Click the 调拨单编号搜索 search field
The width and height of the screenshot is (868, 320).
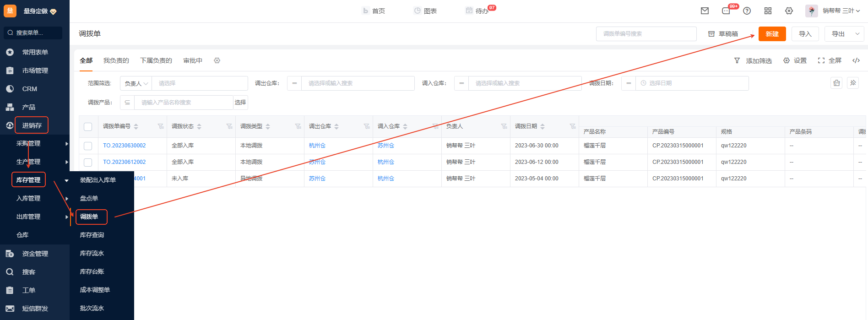coord(646,34)
